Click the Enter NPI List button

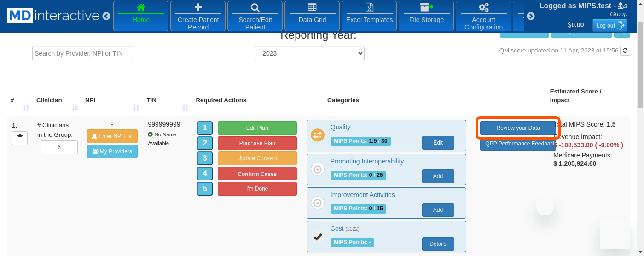(x=112, y=136)
